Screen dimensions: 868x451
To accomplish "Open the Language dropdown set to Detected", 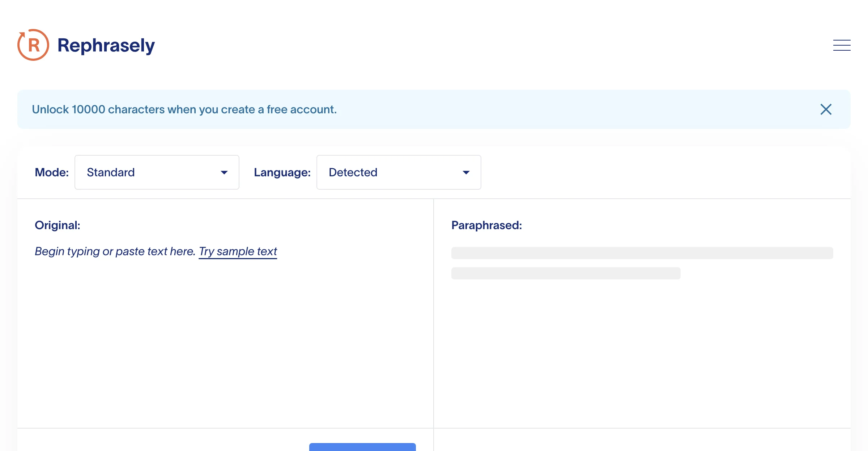I will [x=399, y=172].
